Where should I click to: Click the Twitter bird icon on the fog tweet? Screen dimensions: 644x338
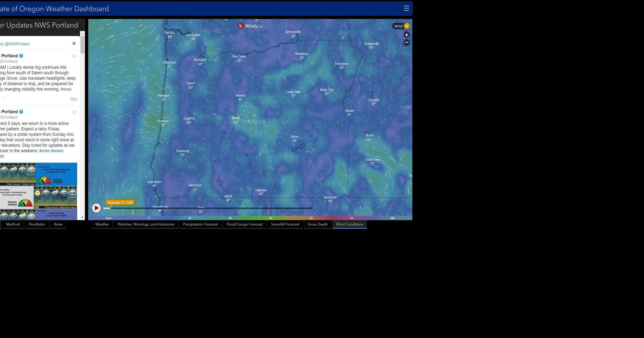(74, 56)
